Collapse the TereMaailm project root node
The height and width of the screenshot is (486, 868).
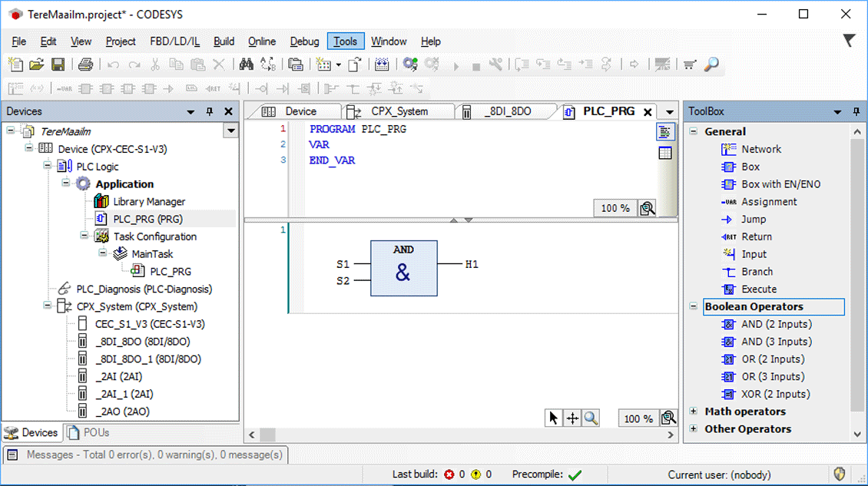tap(11, 131)
